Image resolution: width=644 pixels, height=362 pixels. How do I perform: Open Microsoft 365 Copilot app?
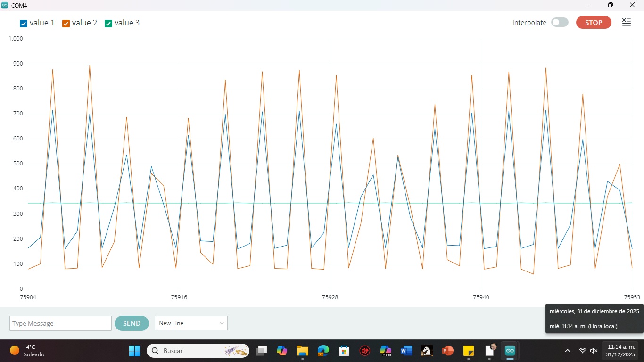tap(386, 351)
